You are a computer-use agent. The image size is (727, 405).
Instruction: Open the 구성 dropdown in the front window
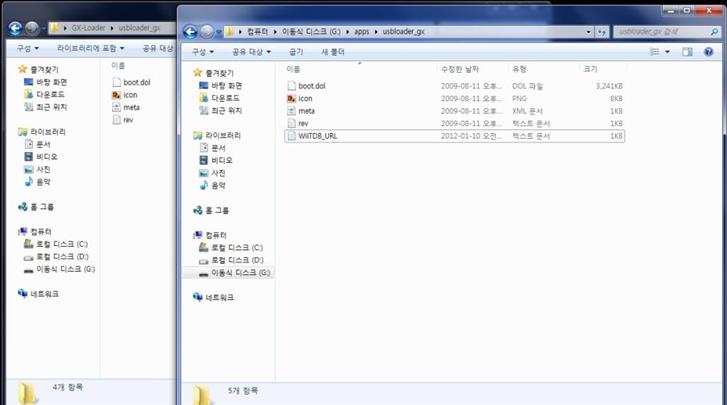(x=203, y=50)
